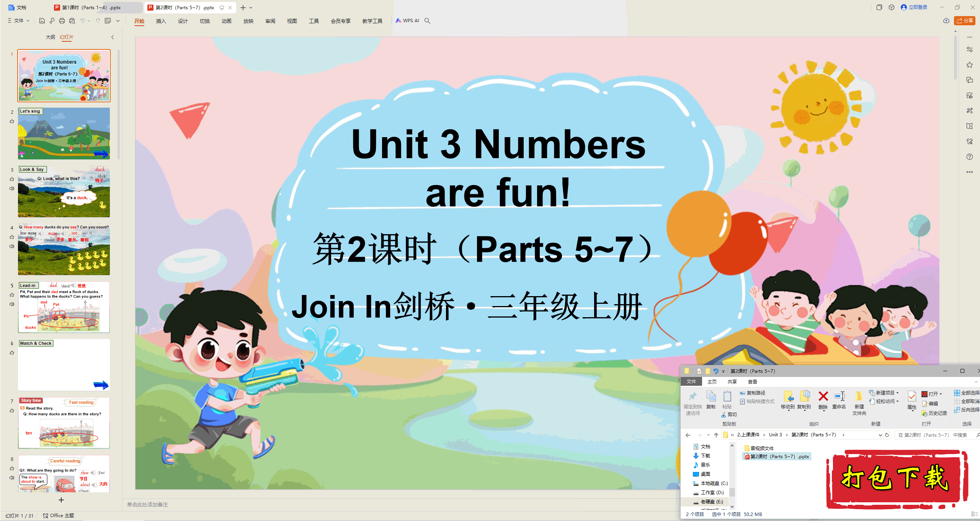Expand the 打开 dropdown in the Explorer ribbon
980x521 pixels.
[941, 394]
